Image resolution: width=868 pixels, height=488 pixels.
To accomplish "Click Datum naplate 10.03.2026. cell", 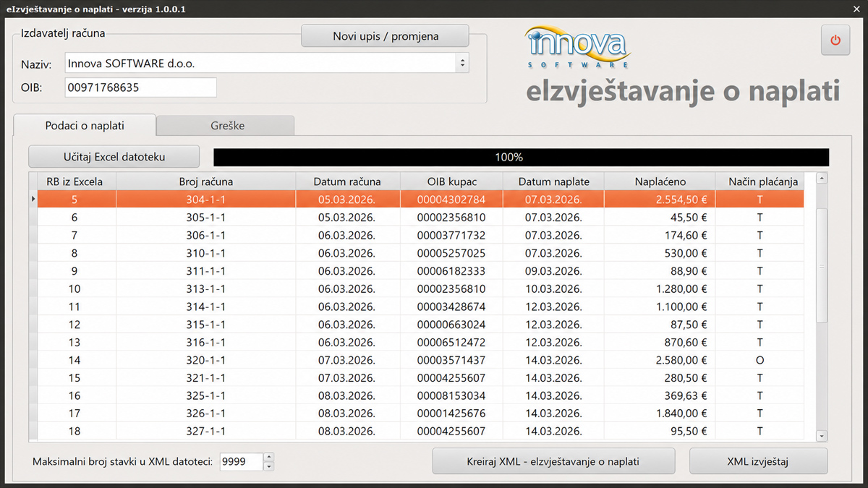I will click(x=553, y=288).
